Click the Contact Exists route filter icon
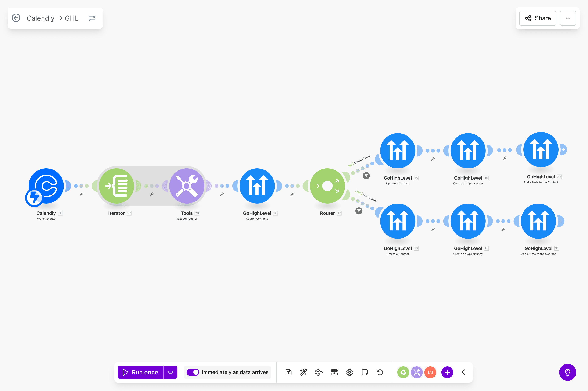The height and width of the screenshot is (391, 588). pyautogui.click(x=366, y=176)
